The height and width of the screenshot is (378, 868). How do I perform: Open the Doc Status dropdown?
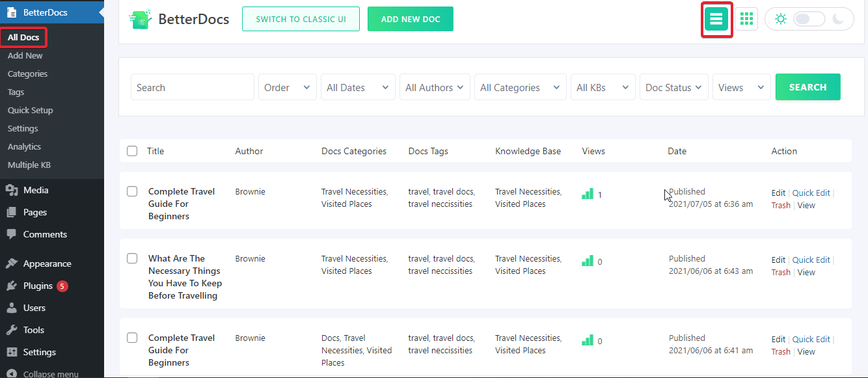pyautogui.click(x=674, y=87)
